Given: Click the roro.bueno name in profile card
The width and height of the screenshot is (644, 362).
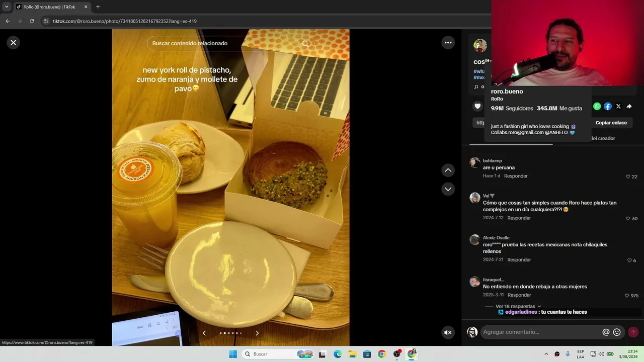Looking at the screenshot, I should 507,92.
